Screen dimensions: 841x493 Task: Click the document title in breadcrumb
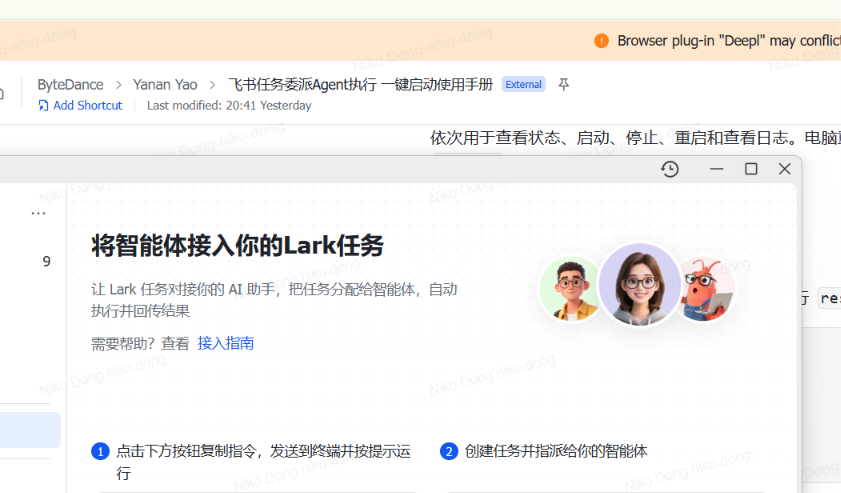click(360, 85)
